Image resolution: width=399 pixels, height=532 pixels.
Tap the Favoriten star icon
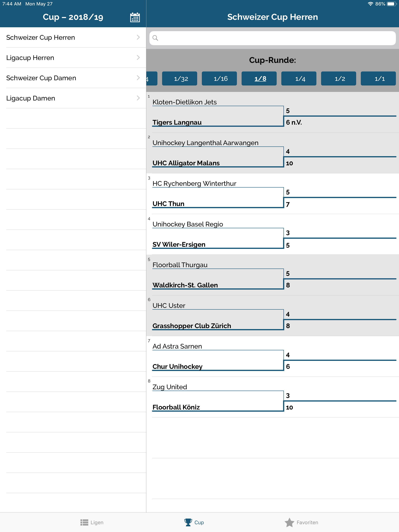[289, 522]
